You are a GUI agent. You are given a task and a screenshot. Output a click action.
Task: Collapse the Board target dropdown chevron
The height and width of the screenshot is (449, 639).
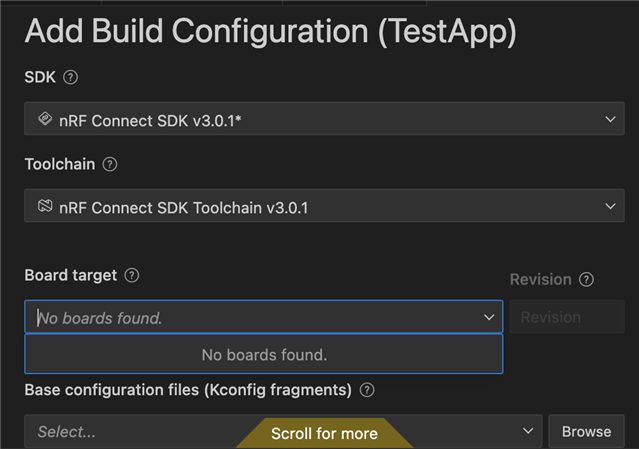489,317
